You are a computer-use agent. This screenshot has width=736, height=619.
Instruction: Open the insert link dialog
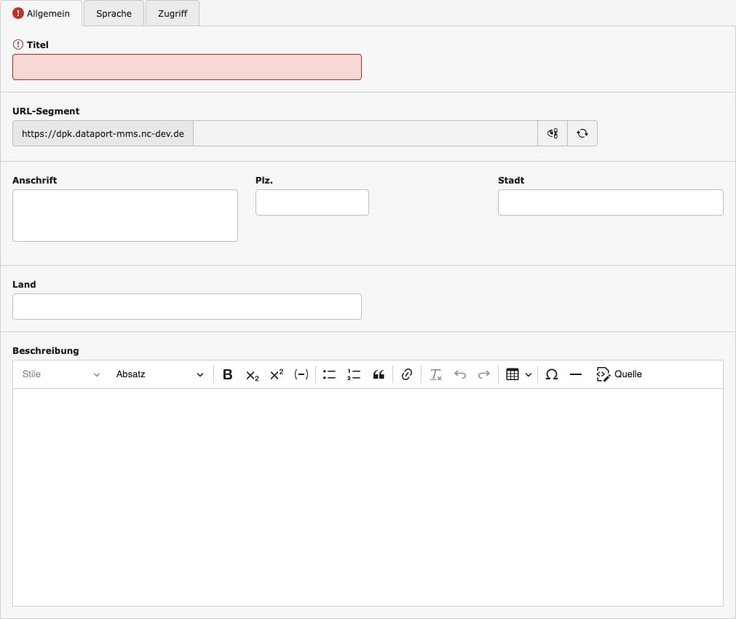tap(406, 375)
